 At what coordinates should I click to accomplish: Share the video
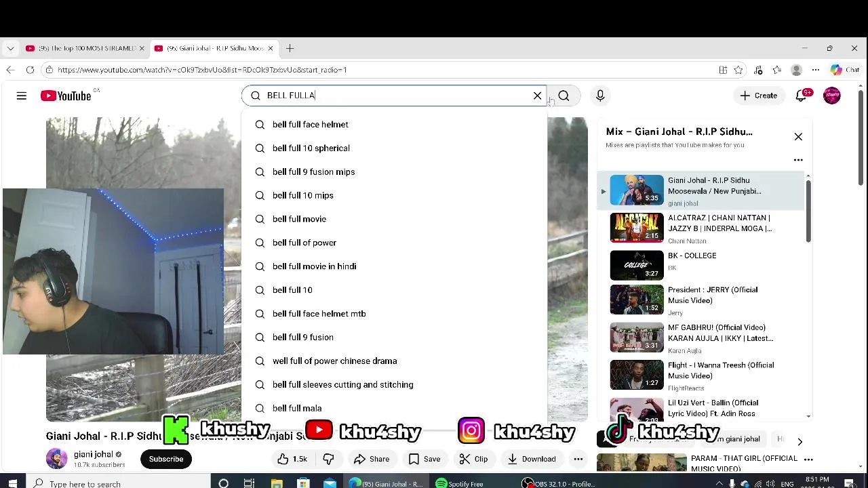click(372, 459)
